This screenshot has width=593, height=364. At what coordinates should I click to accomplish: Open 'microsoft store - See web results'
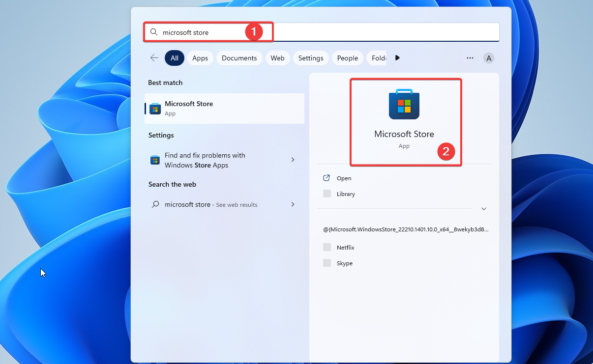(x=224, y=204)
